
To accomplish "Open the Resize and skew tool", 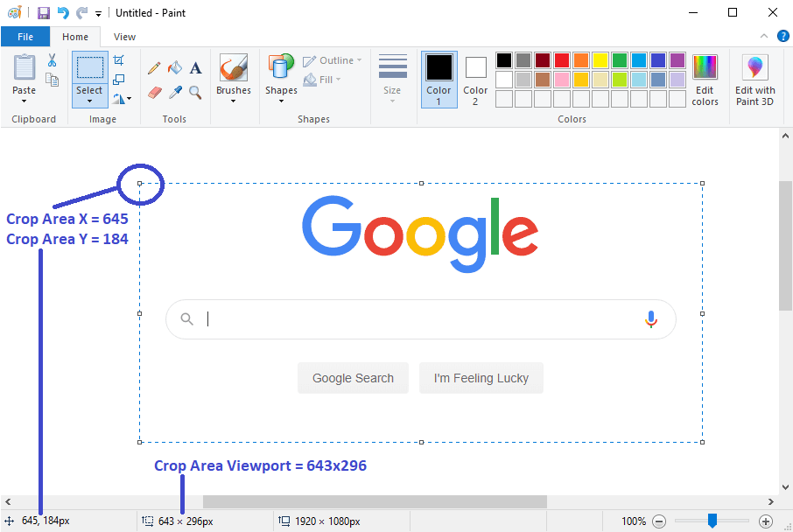I will click(x=118, y=80).
